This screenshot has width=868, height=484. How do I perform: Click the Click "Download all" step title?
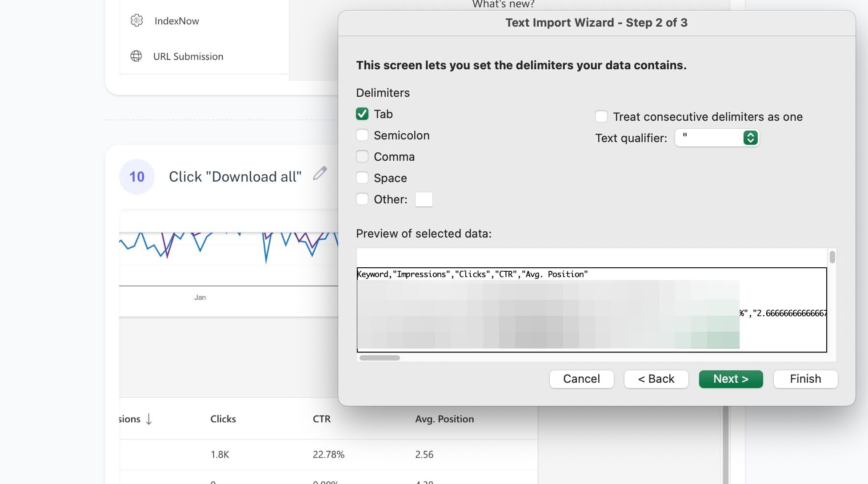[235, 177]
